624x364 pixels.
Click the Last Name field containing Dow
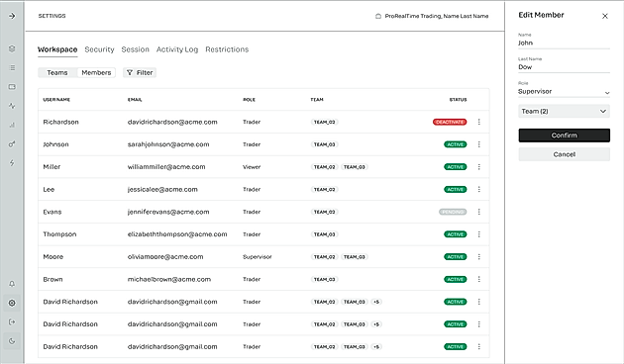(x=564, y=67)
